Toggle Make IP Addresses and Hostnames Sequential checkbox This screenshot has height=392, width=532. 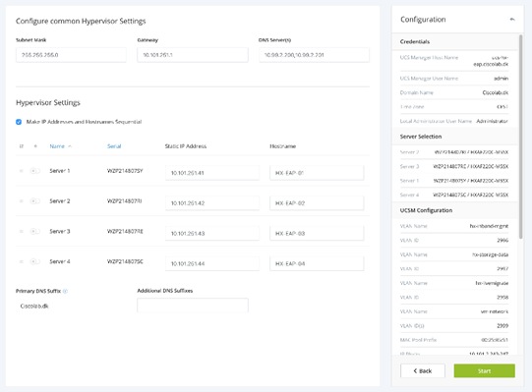click(19, 122)
